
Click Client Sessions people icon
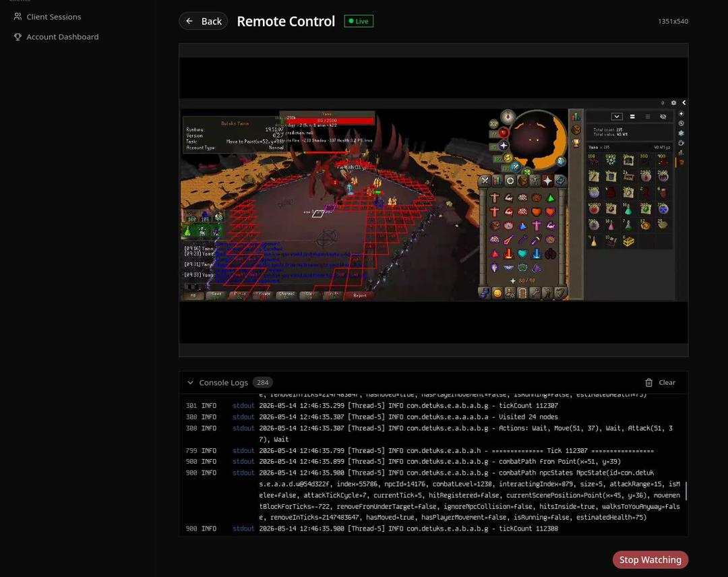tap(18, 16)
